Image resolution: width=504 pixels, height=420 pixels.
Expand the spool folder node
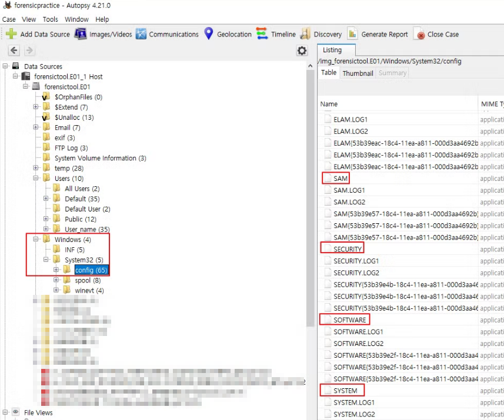pos(56,280)
